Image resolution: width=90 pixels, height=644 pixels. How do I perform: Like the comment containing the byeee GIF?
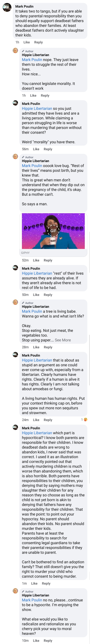[36, 260]
